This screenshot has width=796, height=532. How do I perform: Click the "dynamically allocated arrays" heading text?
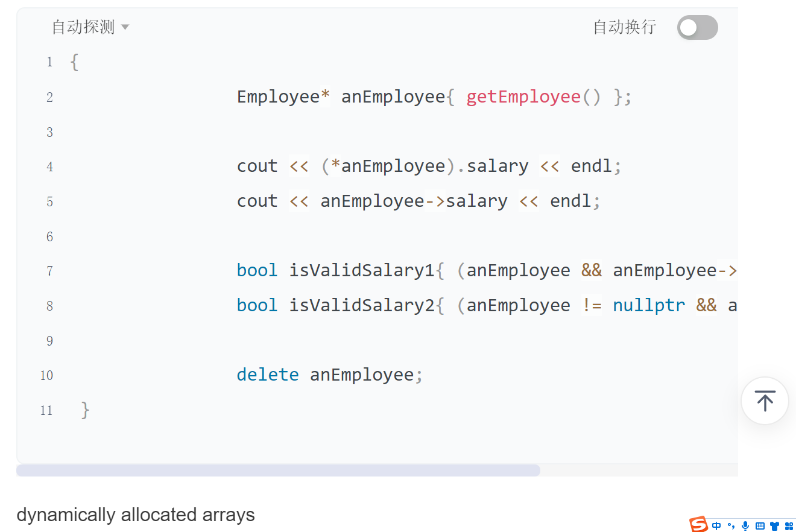136,515
